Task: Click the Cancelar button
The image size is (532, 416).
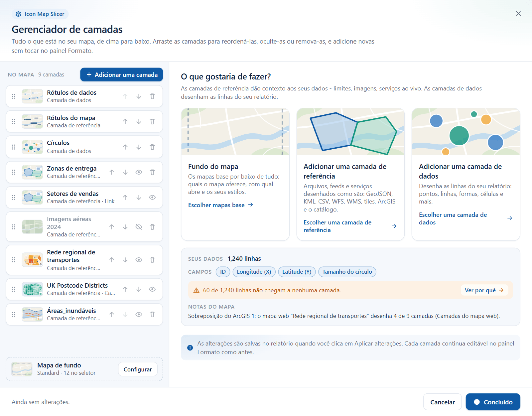Action: (442, 402)
